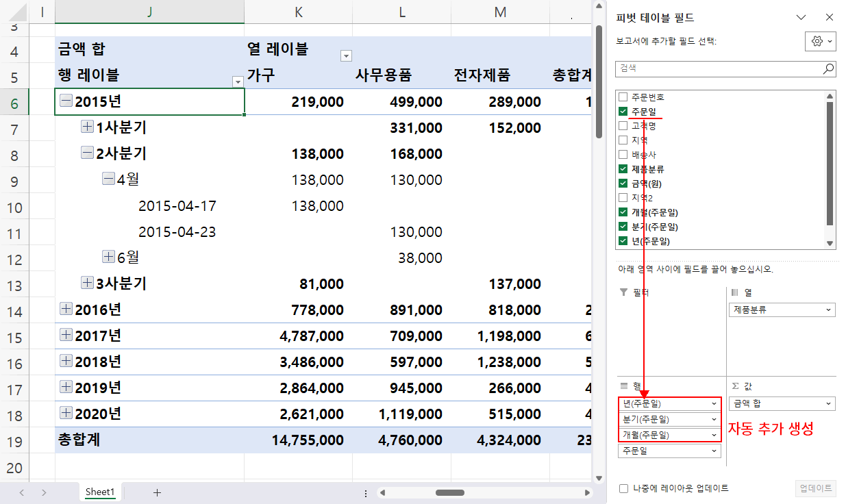846x504 pixels.
Task: Open the PivotTable pane options chevron
Action: 802,17
